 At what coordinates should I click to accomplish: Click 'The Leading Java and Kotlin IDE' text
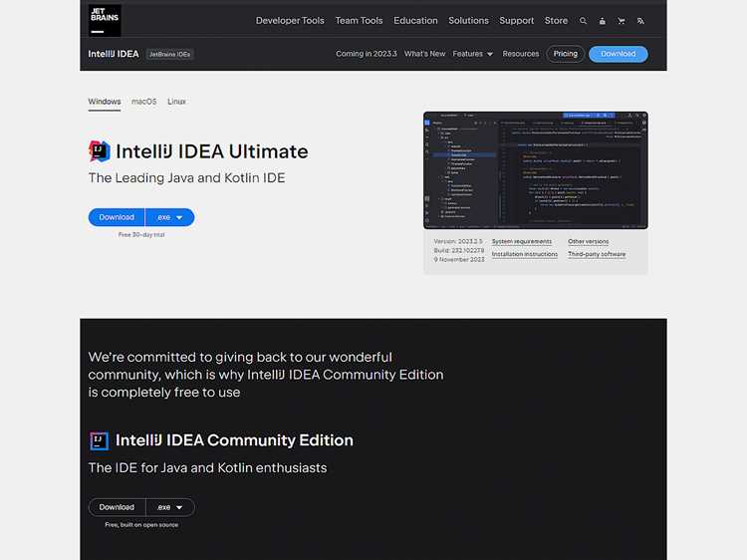(x=187, y=177)
